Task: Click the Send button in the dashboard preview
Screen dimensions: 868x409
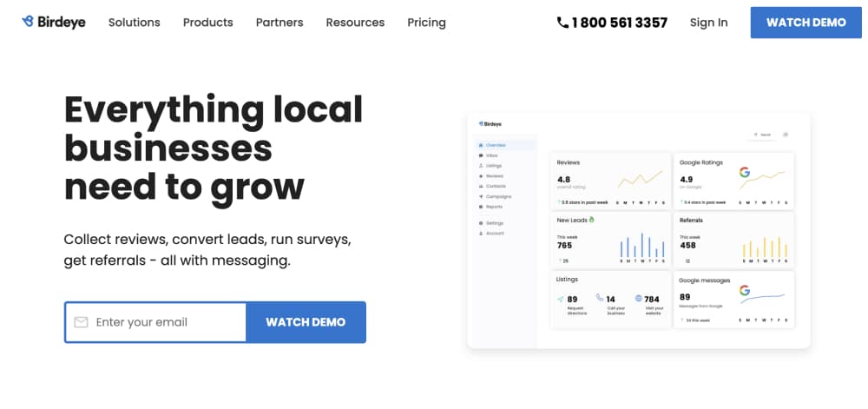Action: click(762, 135)
